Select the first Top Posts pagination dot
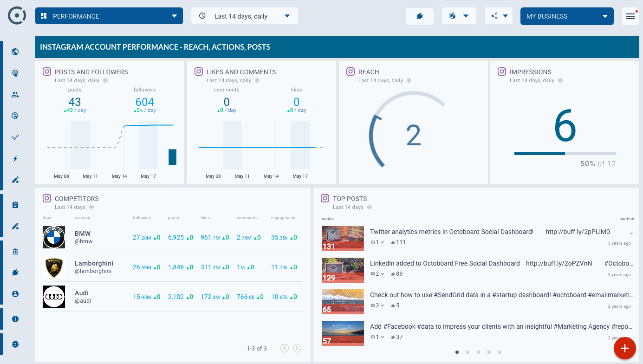Viewport: 643px width, 364px height. pyautogui.click(x=457, y=352)
